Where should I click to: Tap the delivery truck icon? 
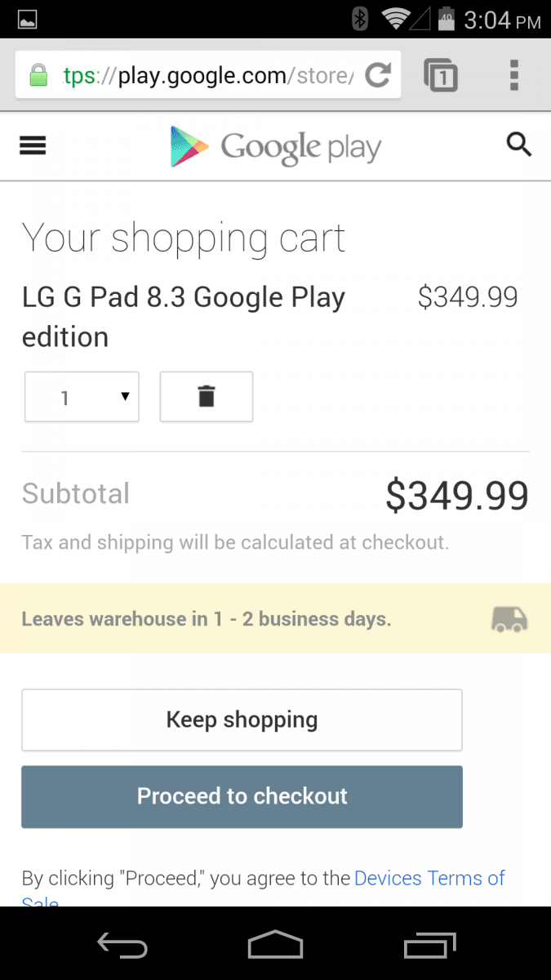509,619
